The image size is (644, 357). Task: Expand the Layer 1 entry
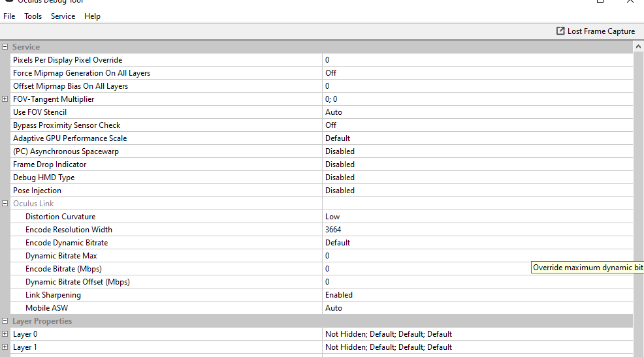pos(5,347)
